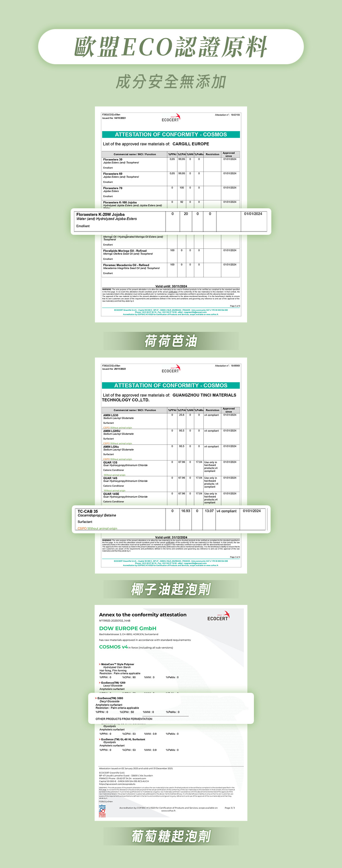Open the Guangzhou Tinci attestation document thumbnail

click(171, 465)
